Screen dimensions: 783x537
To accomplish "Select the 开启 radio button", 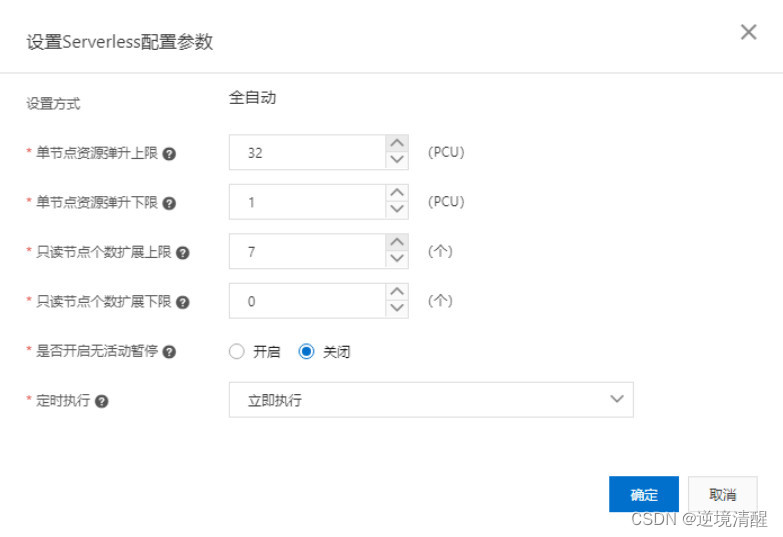I will (237, 352).
